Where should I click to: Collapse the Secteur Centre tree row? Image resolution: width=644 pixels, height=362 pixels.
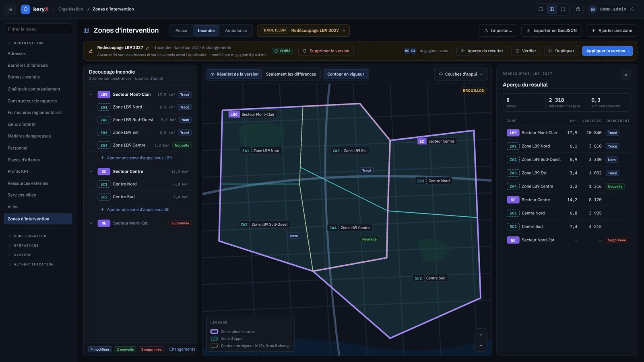click(91, 172)
